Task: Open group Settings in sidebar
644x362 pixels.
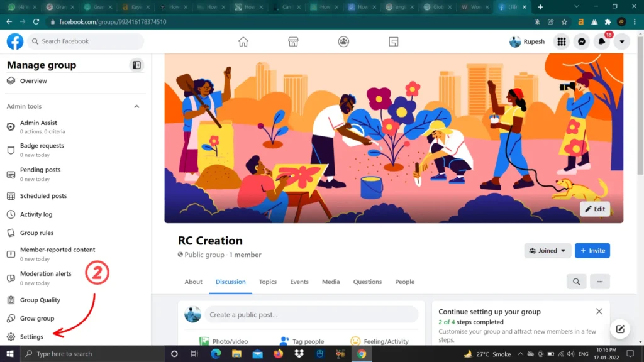Action: point(31,337)
